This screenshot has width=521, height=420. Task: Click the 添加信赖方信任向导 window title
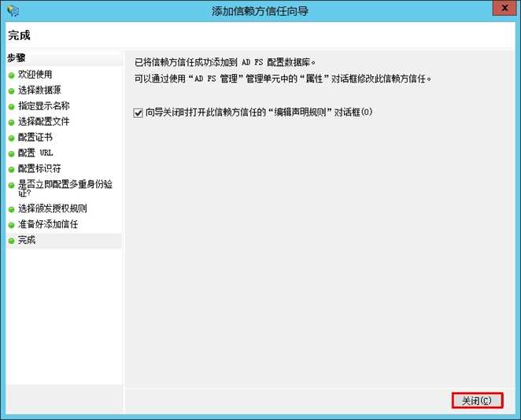(x=260, y=11)
